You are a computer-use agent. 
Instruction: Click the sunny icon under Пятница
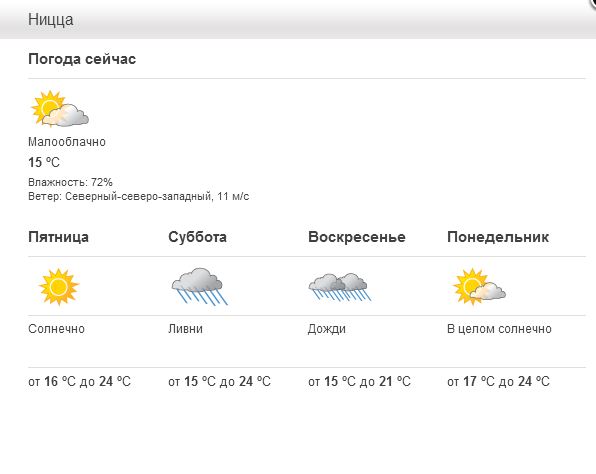point(59,287)
